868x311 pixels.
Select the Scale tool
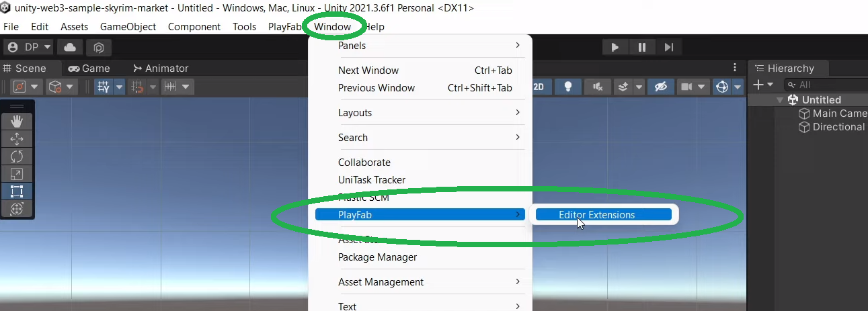point(17,174)
